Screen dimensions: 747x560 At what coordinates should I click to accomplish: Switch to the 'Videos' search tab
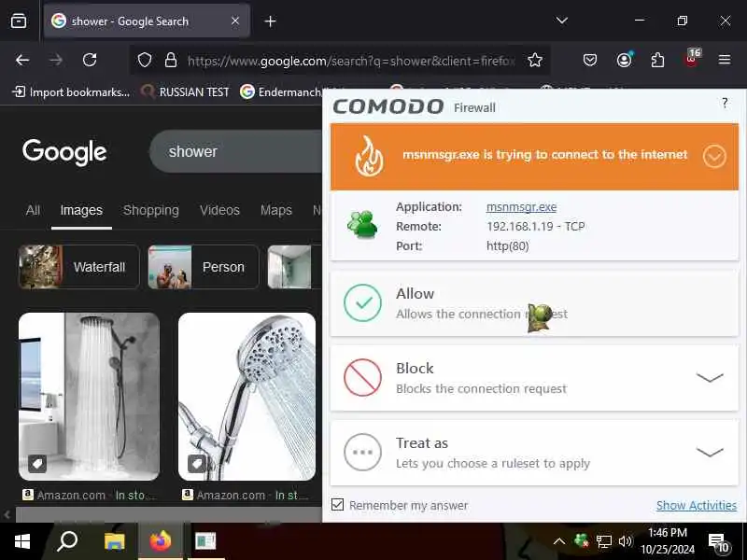[x=219, y=210]
